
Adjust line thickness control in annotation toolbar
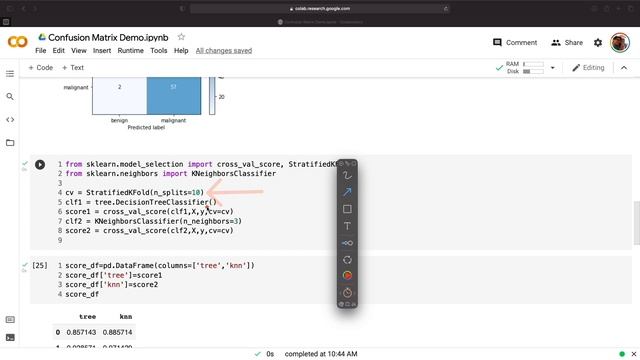point(347,243)
